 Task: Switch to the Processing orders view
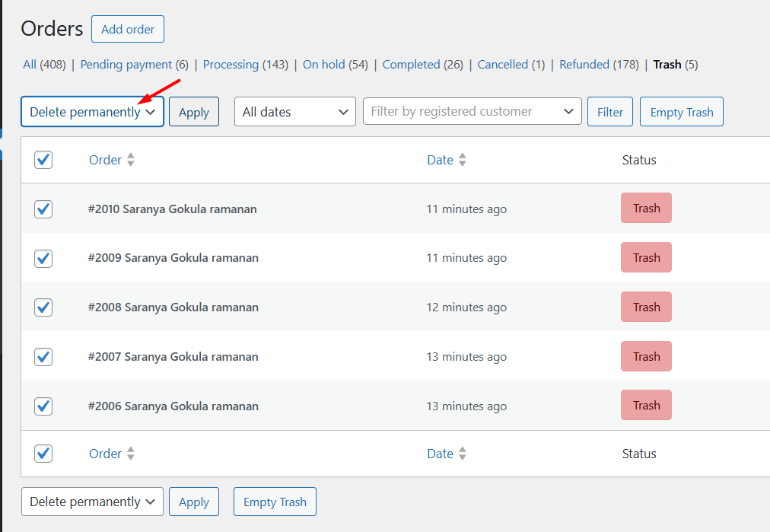pyautogui.click(x=231, y=65)
